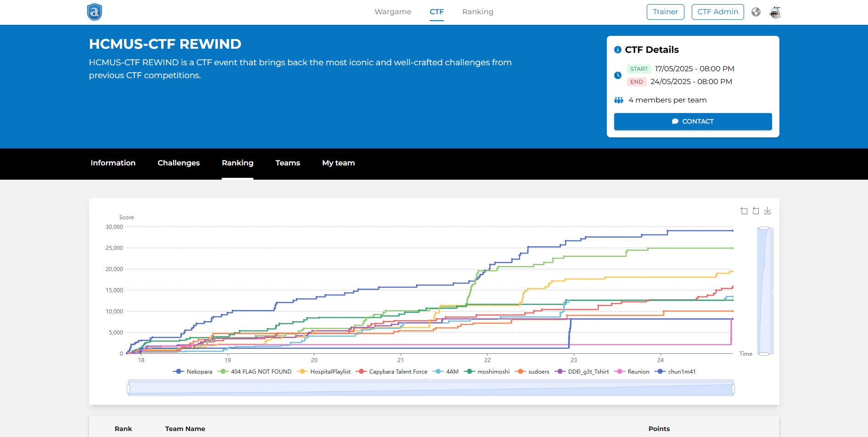Open the Wargame nav item
This screenshot has height=437, width=868.
(x=393, y=12)
